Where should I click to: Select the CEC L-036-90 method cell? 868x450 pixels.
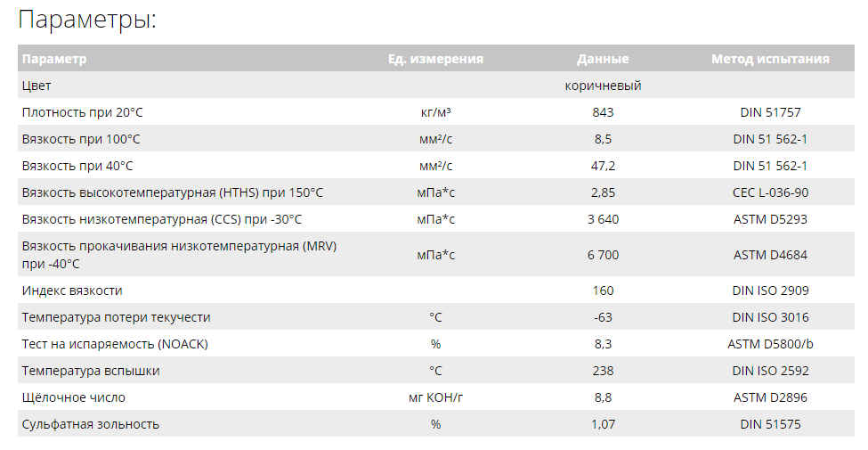pos(770,192)
